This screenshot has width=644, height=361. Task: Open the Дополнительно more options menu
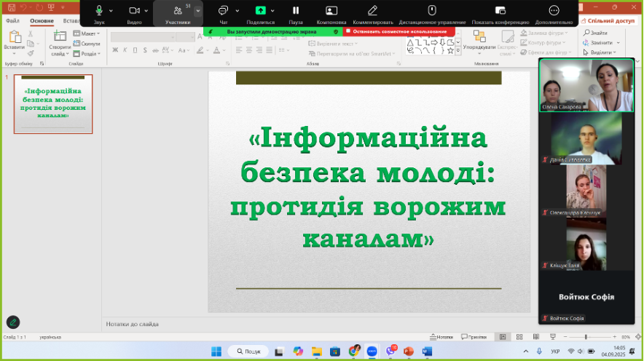point(554,11)
